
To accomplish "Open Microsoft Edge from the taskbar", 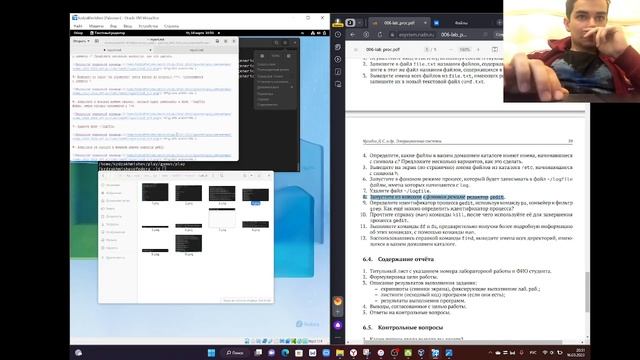I will coord(285,353).
